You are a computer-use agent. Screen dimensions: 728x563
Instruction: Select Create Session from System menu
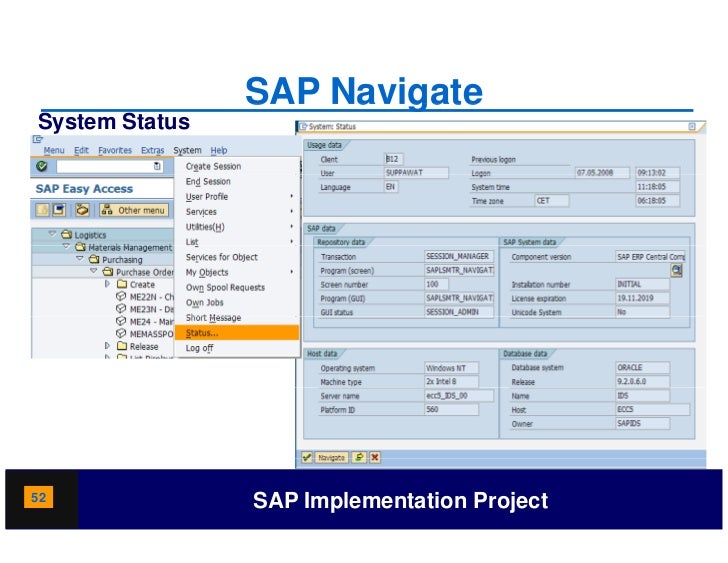[x=237, y=166]
